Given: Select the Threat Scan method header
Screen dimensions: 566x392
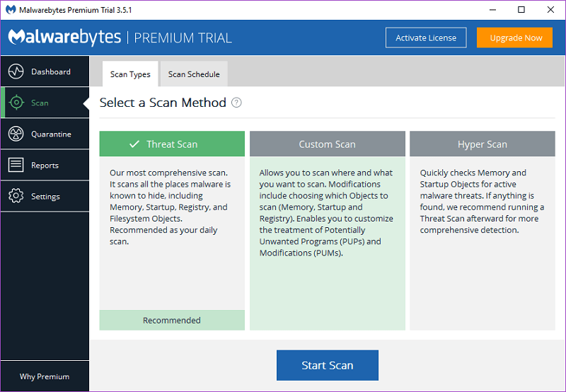Looking at the screenshot, I should (x=172, y=144).
